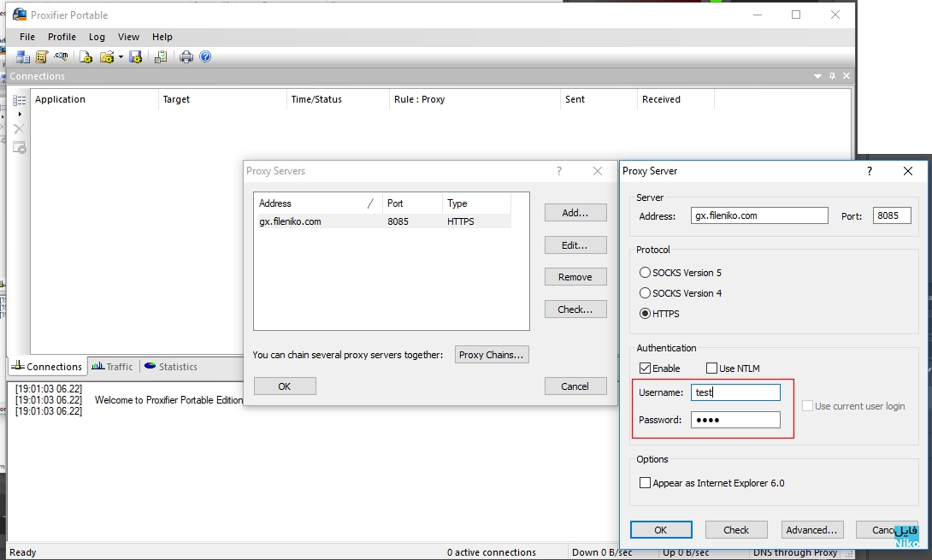The image size is (932, 560).
Task: Open the Name Resolution (.com) toolbar icon
Action: [61, 57]
